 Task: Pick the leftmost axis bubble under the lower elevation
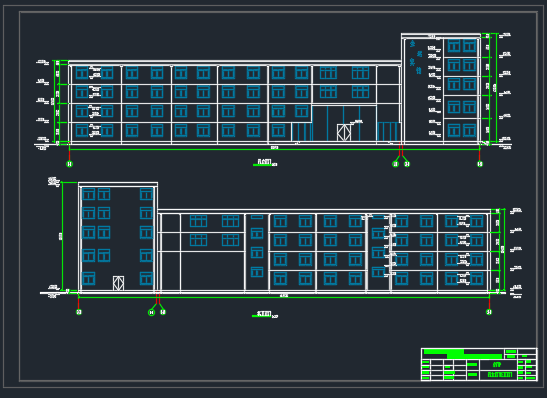[79, 312]
